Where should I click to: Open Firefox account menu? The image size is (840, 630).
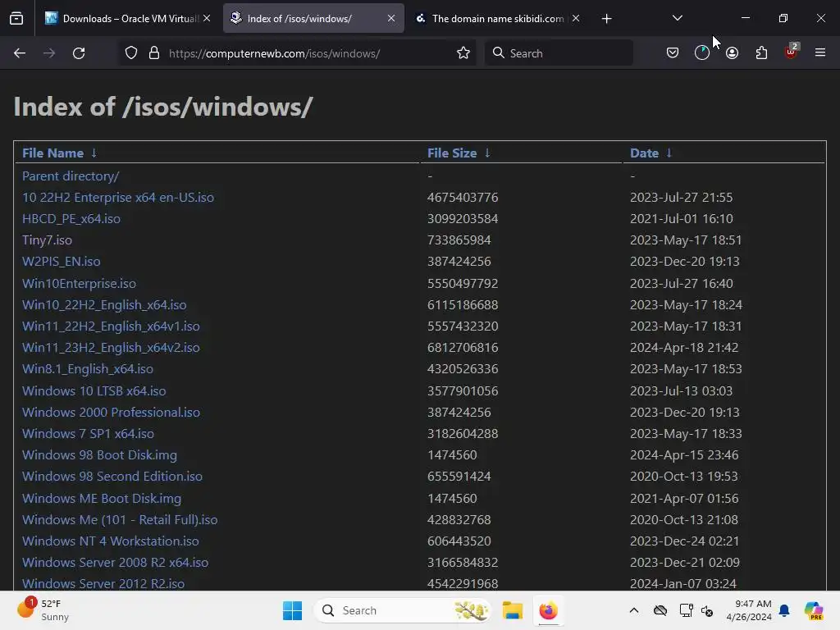pyautogui.click(x=733, y=53)
